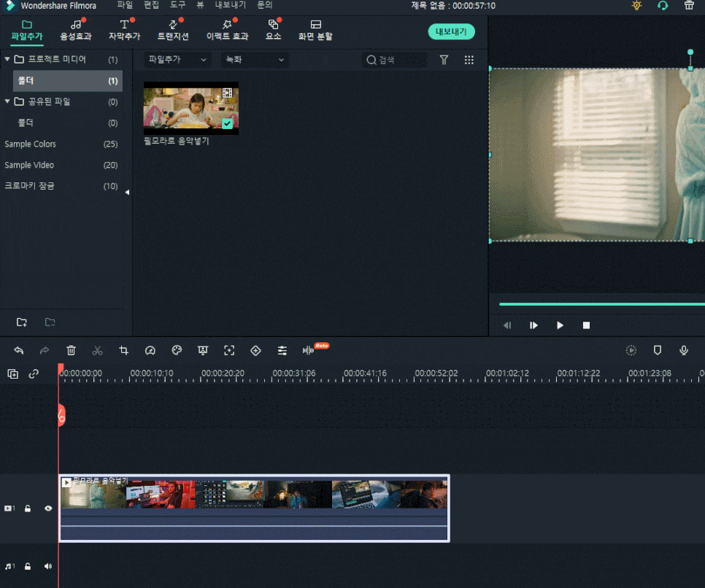
Task: Click the trash delete icon in timeline toolbar
Action: 71,351
